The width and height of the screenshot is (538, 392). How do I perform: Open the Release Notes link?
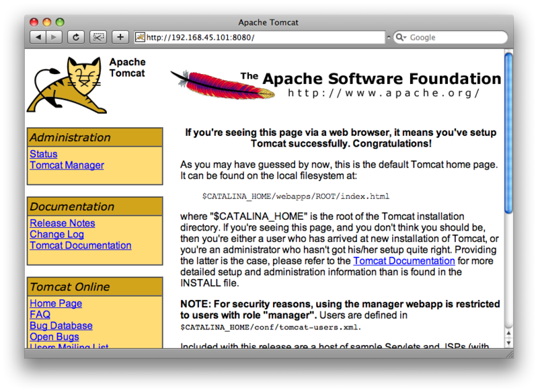63,223
